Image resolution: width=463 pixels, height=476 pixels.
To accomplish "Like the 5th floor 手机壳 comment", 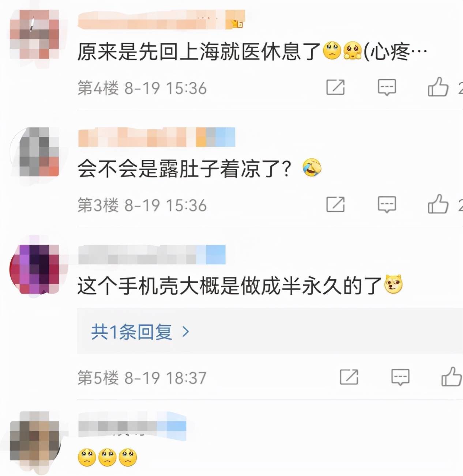I will point(451,377).
